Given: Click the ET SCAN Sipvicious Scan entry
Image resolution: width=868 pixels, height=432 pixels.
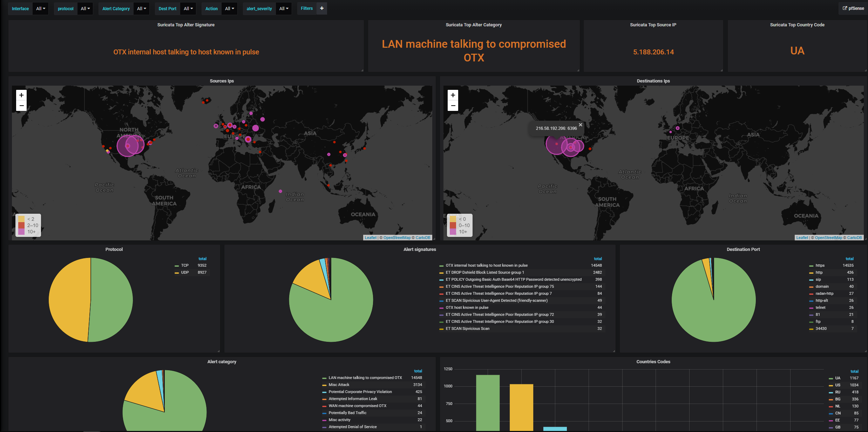Looking at the screenshot, I should pos(467,329).
